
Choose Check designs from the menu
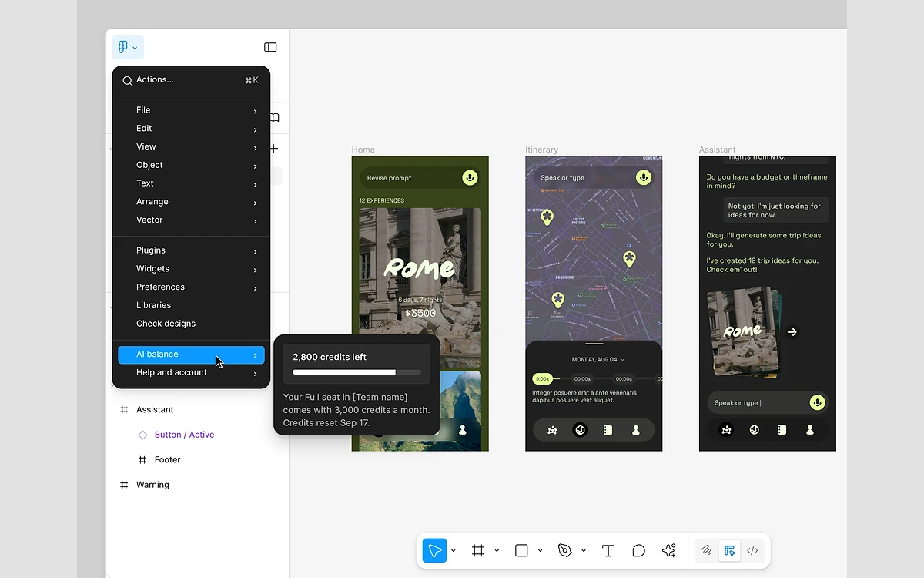pos(191,324)
